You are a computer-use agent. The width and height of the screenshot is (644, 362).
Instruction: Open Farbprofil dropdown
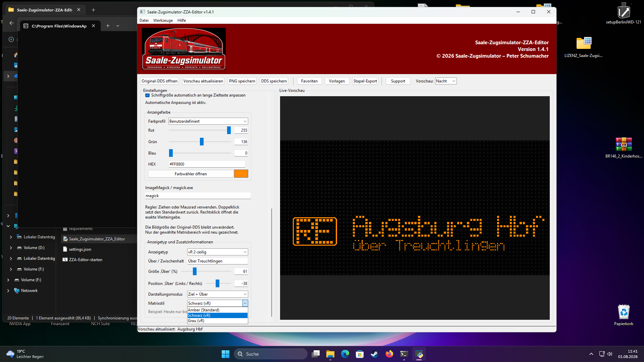click(208, 121)
